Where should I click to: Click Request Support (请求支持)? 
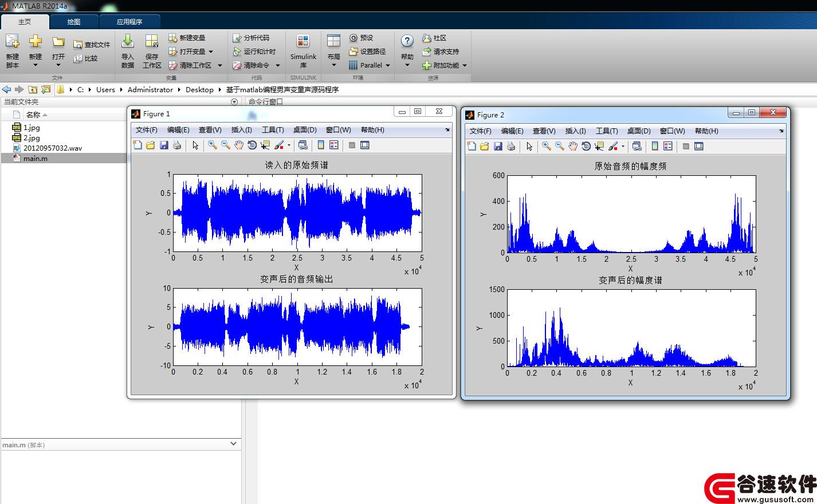click(x=441, y=52)
